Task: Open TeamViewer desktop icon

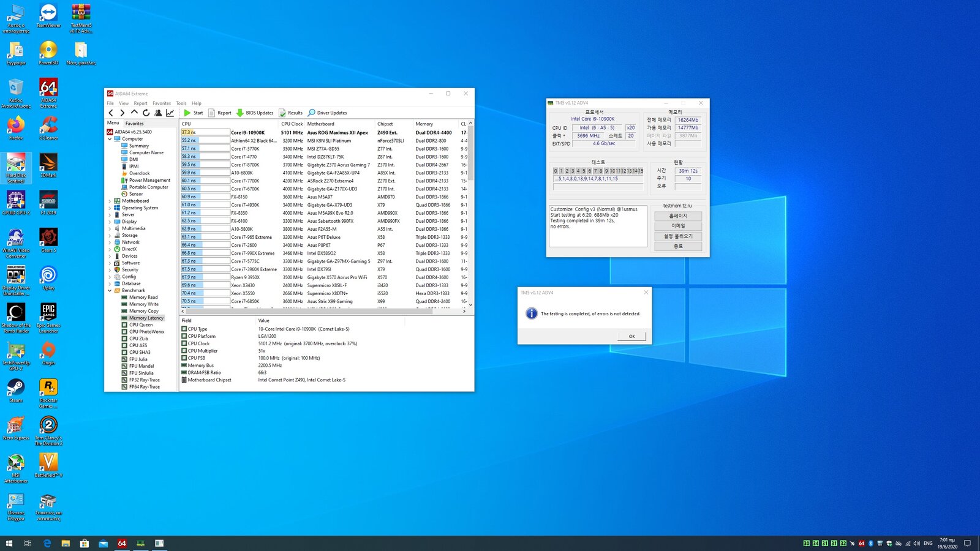Action: click(x=48, y=17)
